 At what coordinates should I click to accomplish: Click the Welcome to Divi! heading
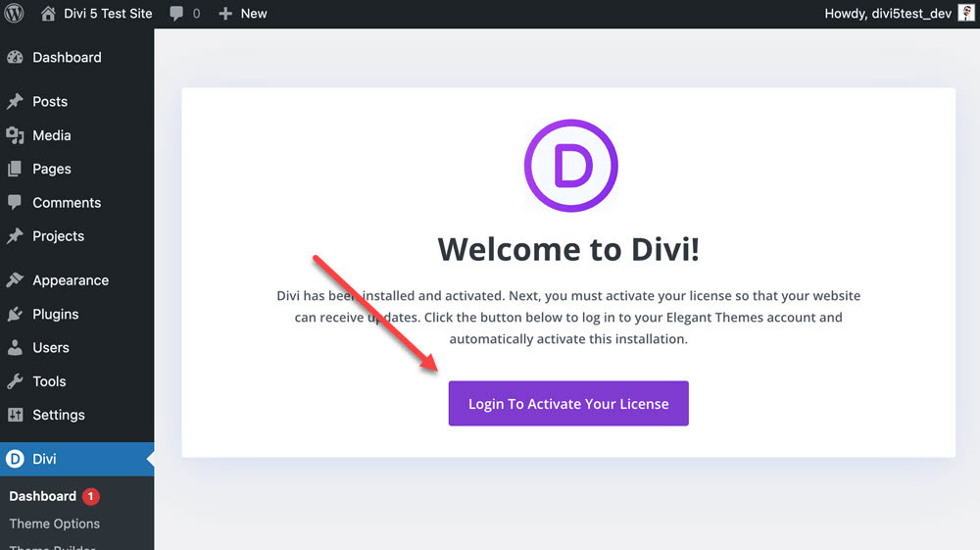pyautogui.click(x=568, y=249)
